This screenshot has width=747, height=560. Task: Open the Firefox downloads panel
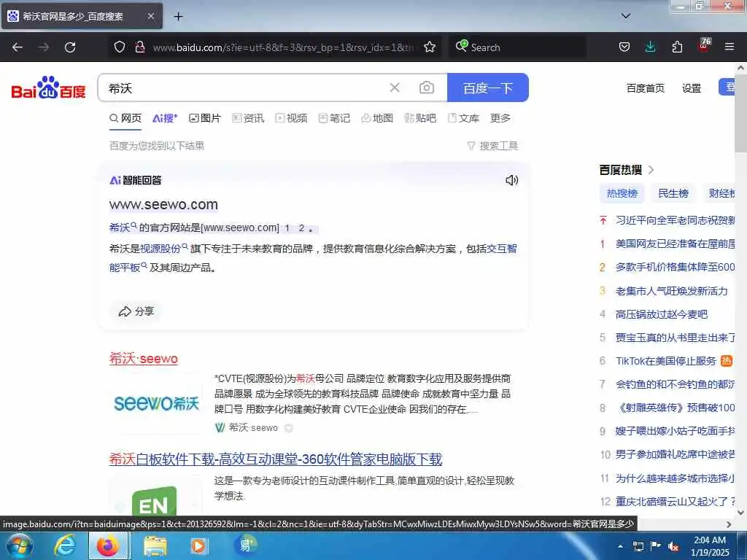[650, 47]
